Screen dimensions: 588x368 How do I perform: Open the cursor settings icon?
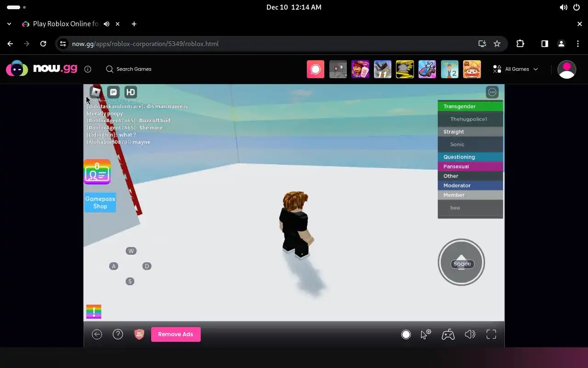point(426,334)
